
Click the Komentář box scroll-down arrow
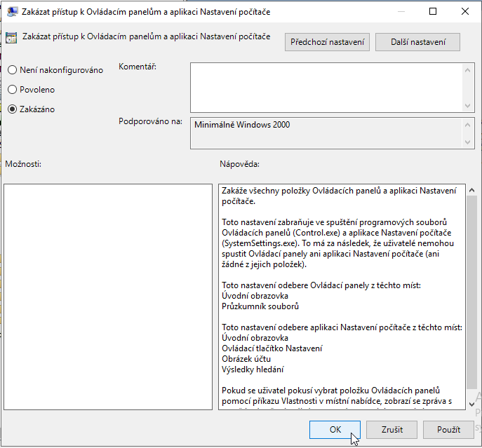click(x=469, y=105)
